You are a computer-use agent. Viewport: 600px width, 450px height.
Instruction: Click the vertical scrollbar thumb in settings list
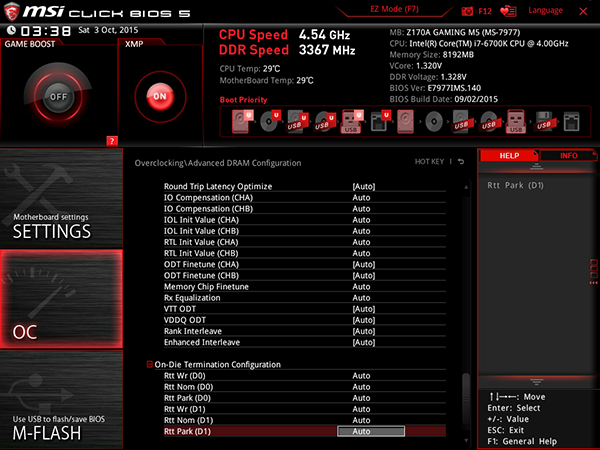466,398
